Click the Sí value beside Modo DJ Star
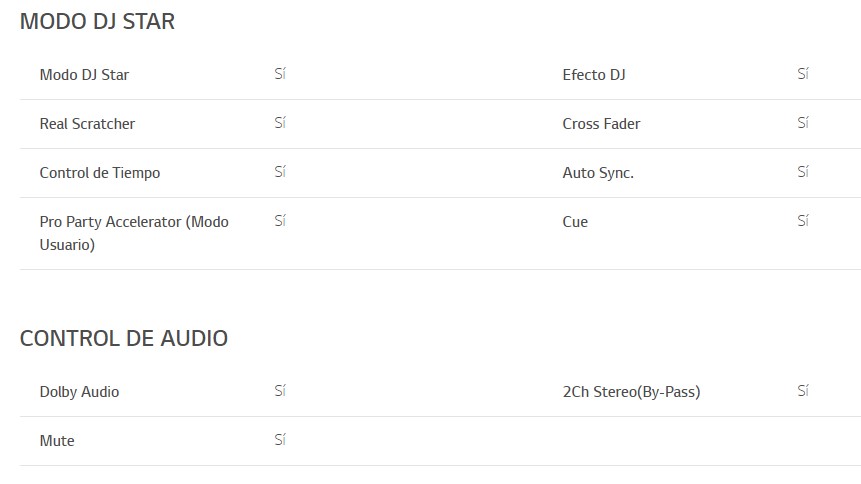Screen dimensions: 861x484 point(280,74)
